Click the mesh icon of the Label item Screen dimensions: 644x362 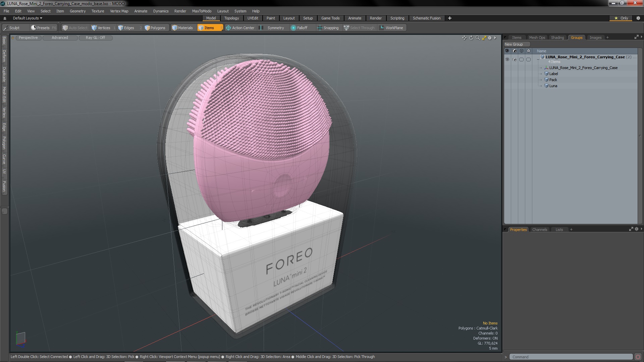click(x=546, y=74)
